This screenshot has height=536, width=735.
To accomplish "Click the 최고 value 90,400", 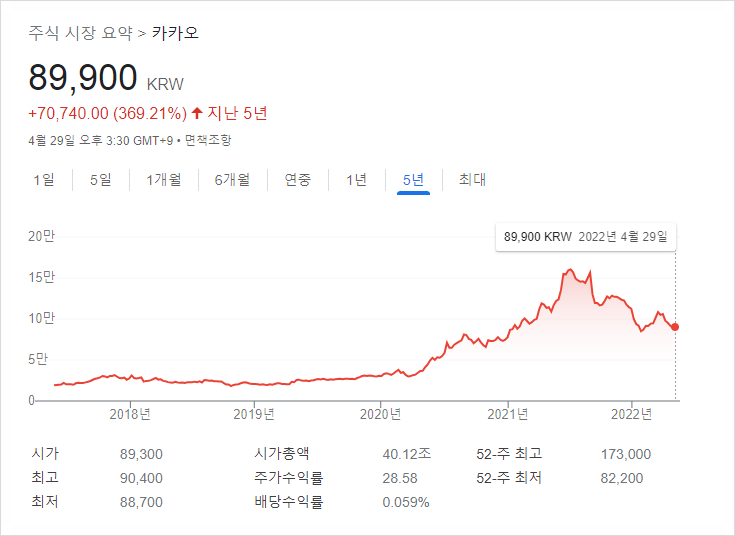I will 141,478.
